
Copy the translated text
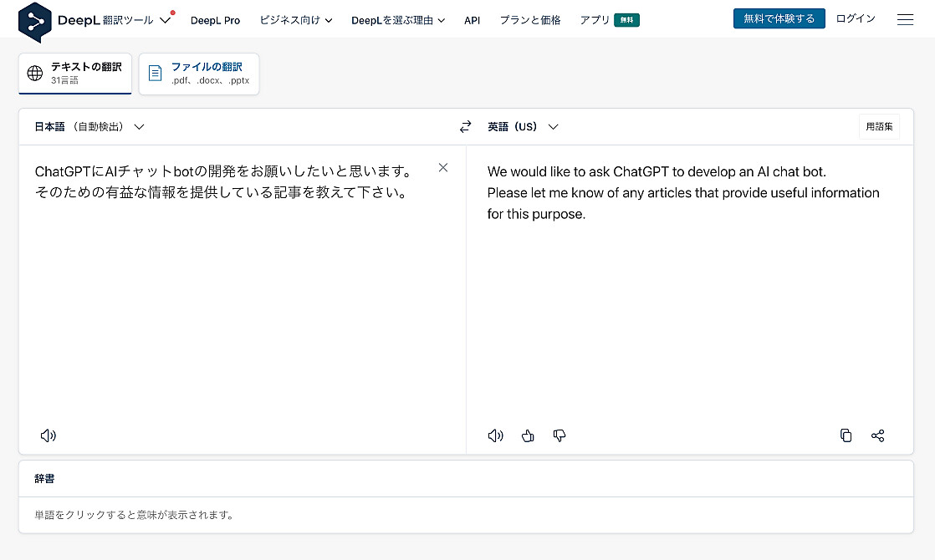[x=846, y=435]
